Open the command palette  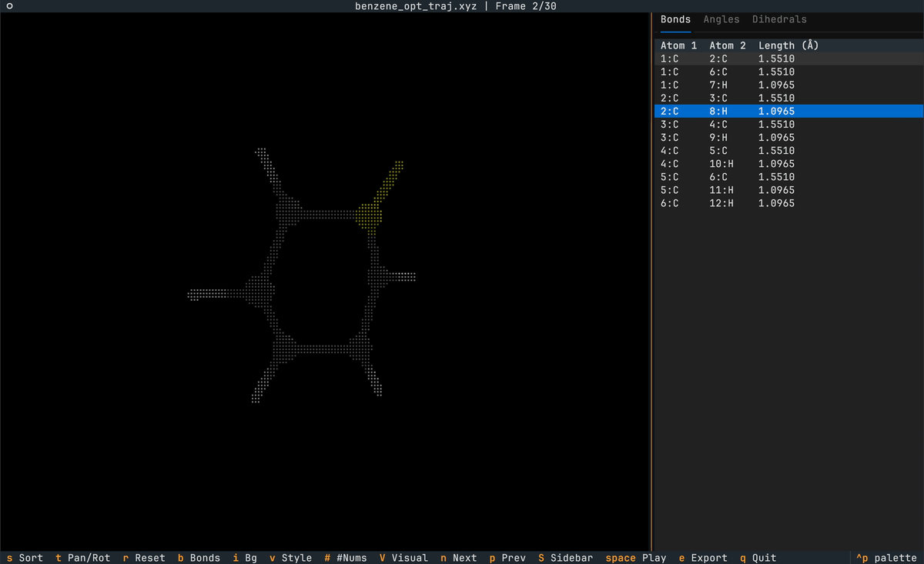[886, 558]
